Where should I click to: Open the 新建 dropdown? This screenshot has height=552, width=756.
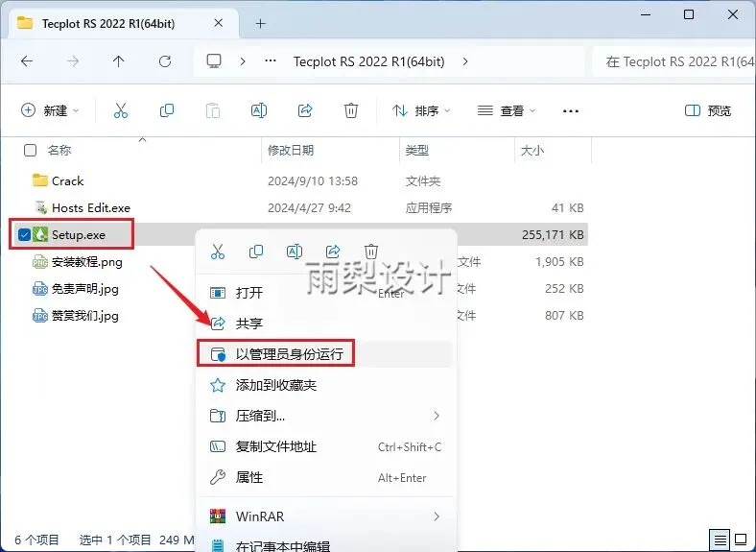click(x=50, y=111)
